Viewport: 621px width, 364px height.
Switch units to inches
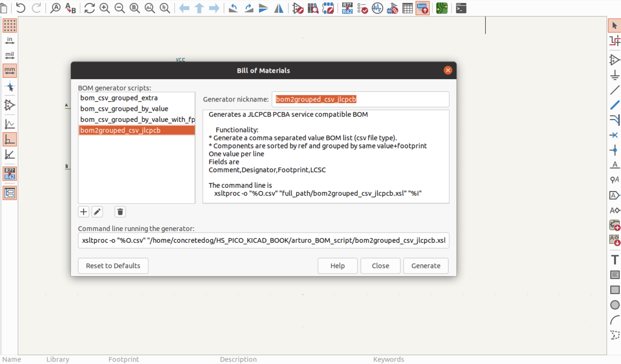tap(10, 41)
